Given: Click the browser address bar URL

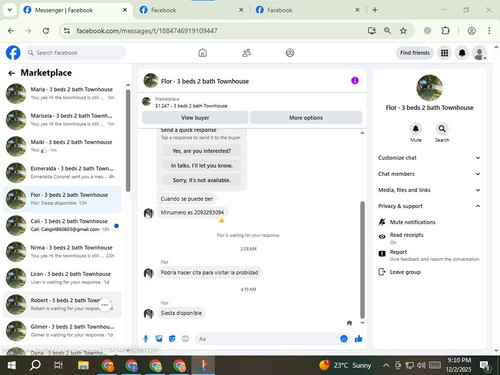Looking at the screenshot, I should click(147, 31).
